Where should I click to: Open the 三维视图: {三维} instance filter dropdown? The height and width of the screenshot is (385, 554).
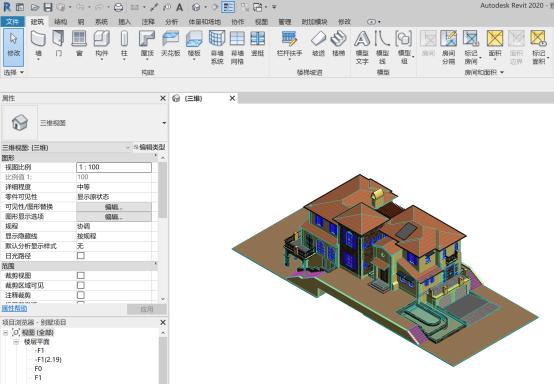point(128,148)
